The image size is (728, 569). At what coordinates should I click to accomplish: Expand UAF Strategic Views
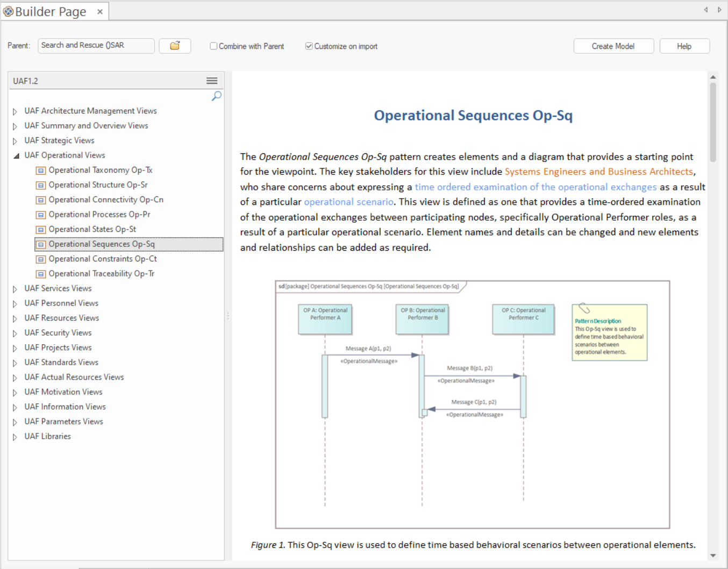(15, 141)
